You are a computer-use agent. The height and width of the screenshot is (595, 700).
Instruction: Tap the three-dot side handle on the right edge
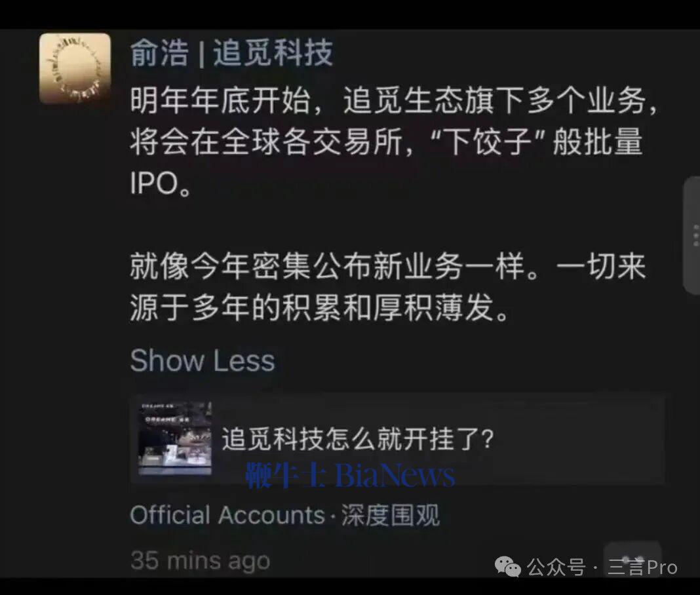pyautogui.click(x=692, y=235)
